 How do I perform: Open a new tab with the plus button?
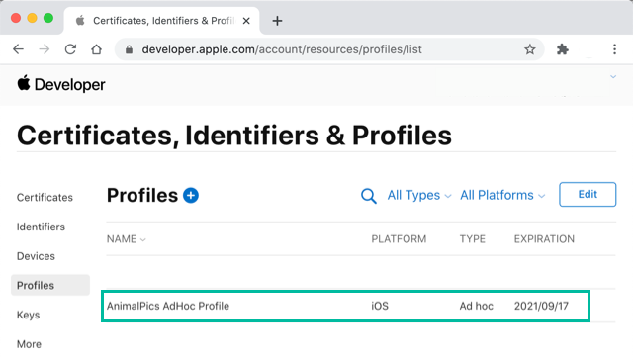(x=277, y=21)
